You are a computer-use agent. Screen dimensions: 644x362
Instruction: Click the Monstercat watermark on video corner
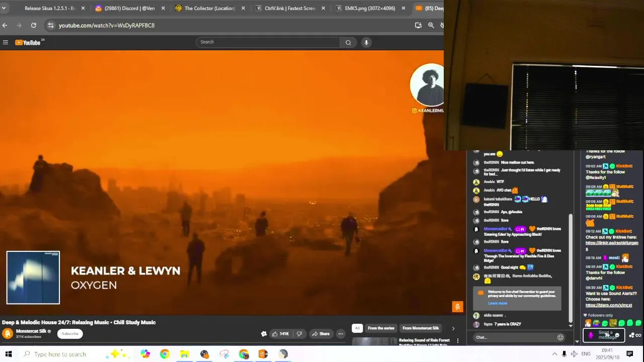tap(457, 307)
